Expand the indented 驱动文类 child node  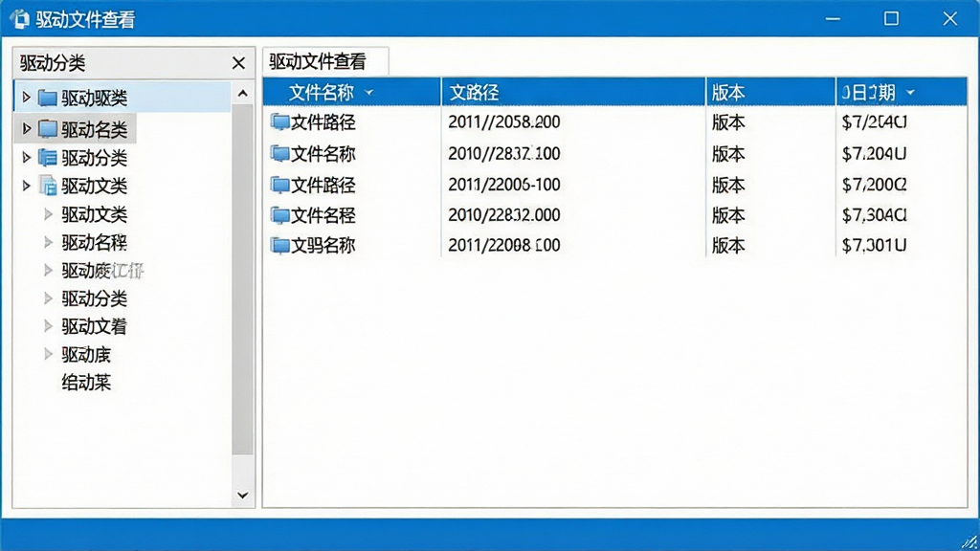(x=48, y=214)
